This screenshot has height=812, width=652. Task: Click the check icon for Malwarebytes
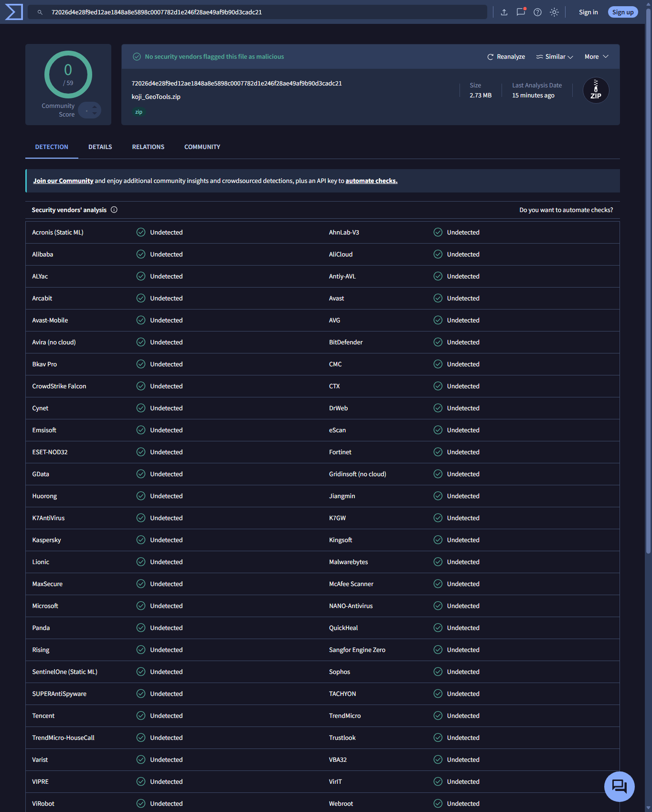(x=438, y=562)
